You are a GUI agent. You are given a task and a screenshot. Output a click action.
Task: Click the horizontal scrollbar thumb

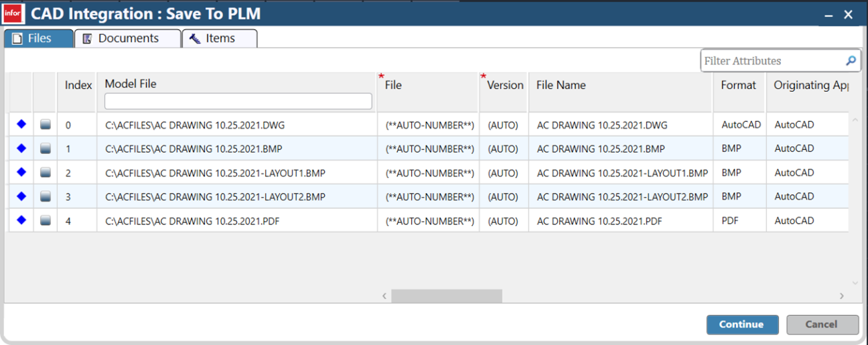click(446, 295)
